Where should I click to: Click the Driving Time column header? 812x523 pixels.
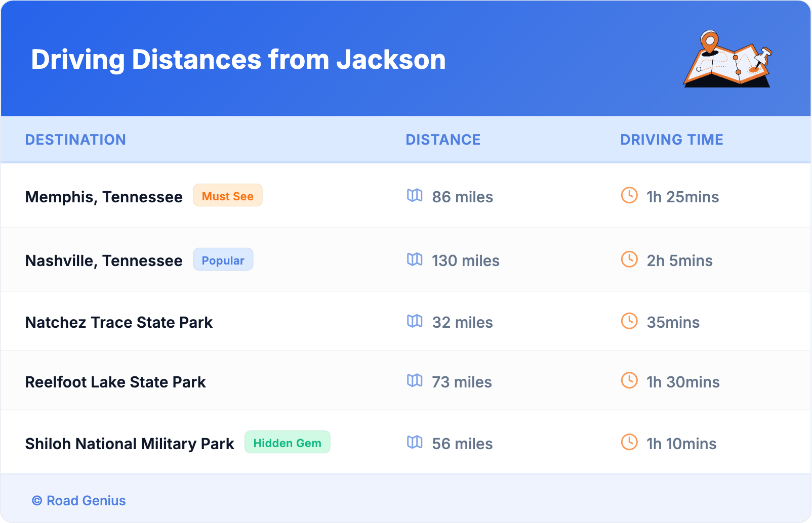(671, 140)
